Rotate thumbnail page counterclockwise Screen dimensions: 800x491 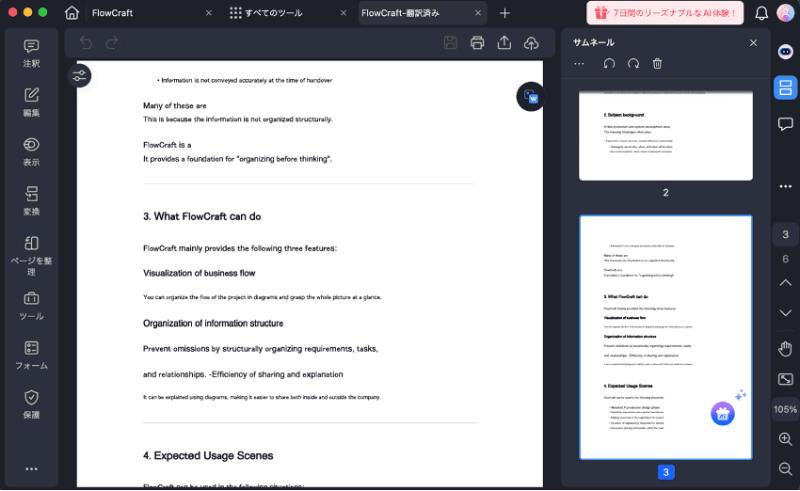pos(609,64)
